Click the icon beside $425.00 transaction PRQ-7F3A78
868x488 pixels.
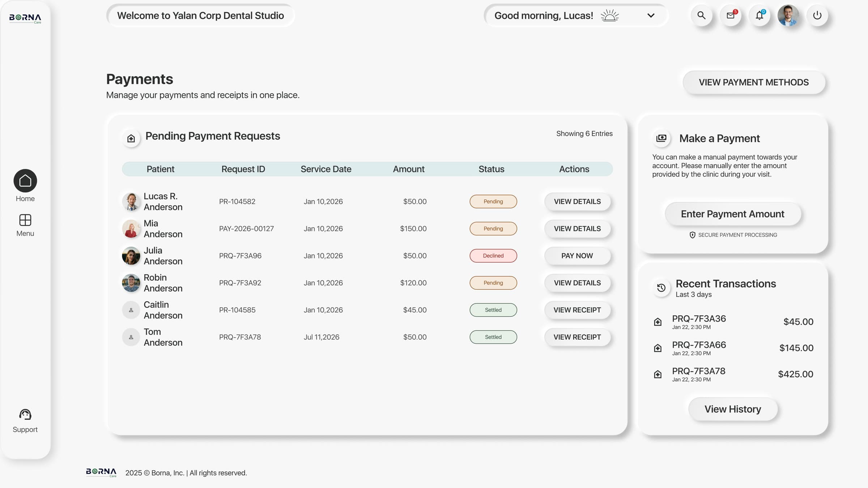pos(658,374)
